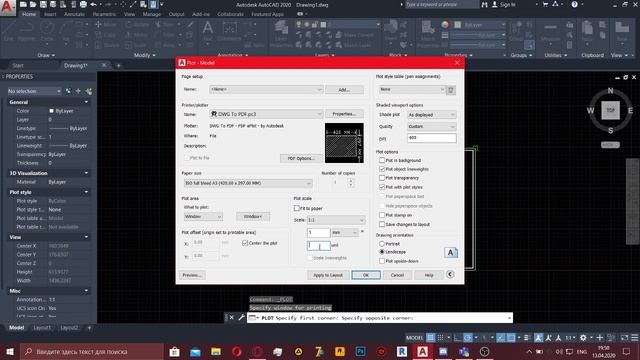Toggle polar tracking in the status bar
The image size is (640, 360).
click(468, 338)
